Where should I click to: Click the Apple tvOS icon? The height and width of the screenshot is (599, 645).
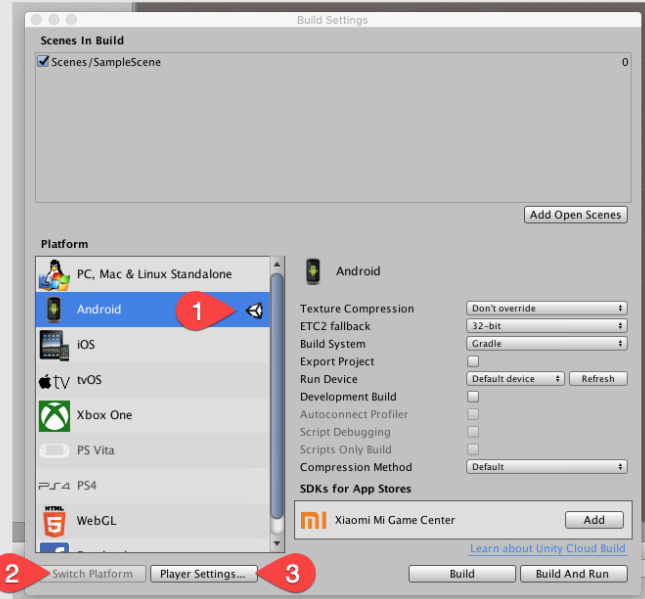tap(54, 381)
